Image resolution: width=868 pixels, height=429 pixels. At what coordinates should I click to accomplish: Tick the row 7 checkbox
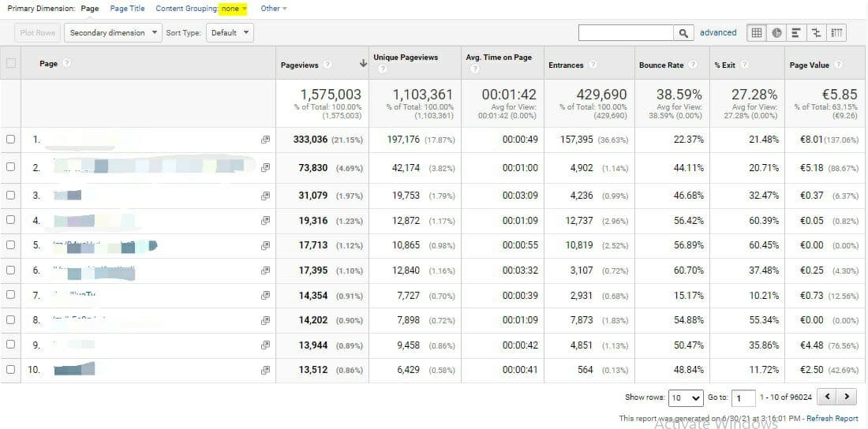(x=10, y=295)
